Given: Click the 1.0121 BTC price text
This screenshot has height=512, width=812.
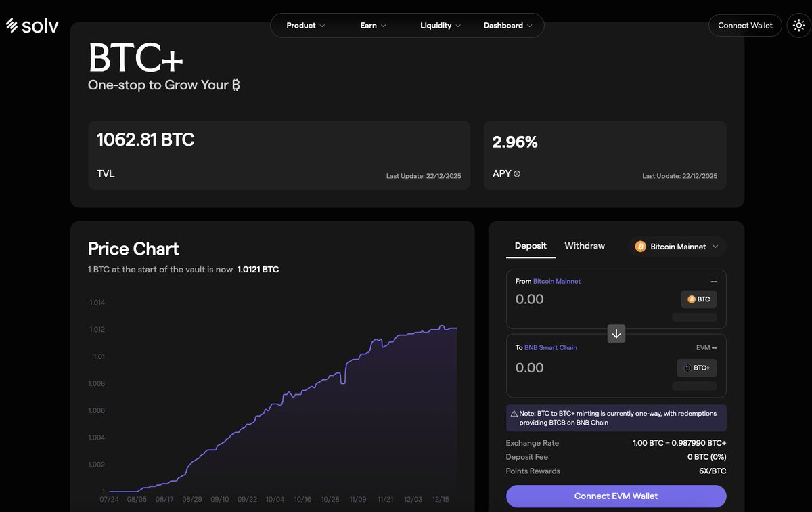Looking at the screenshot, I should [x=258, y=270].
